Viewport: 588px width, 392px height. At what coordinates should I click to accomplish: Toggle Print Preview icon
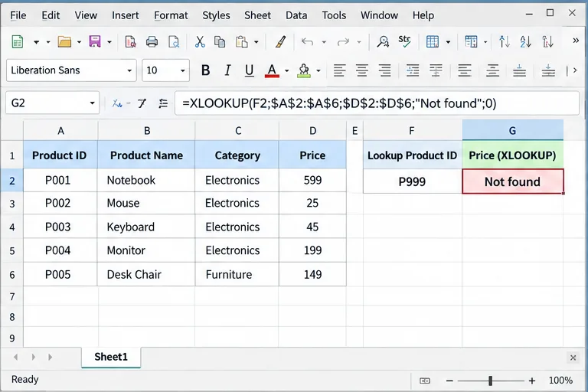[174, 41]
